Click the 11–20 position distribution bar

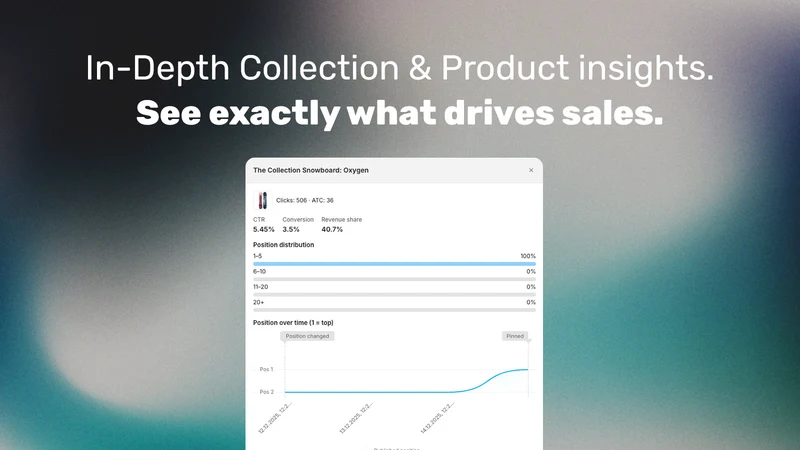(394, 294)
